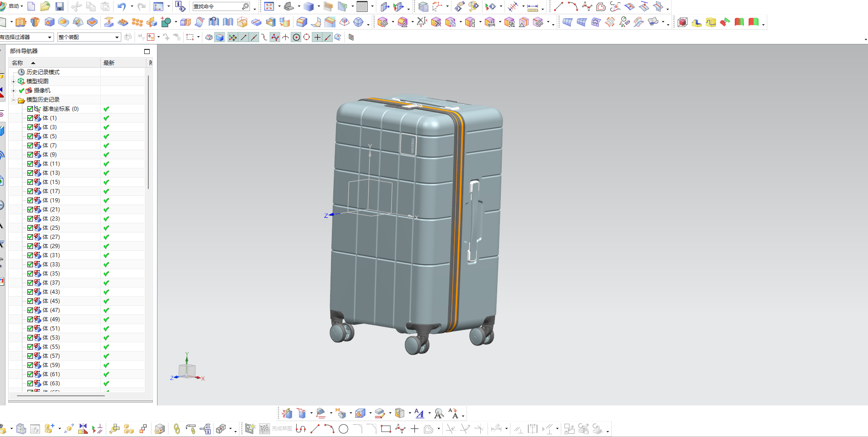Collapse the 模型历史记录 folder

pos(14,100)
